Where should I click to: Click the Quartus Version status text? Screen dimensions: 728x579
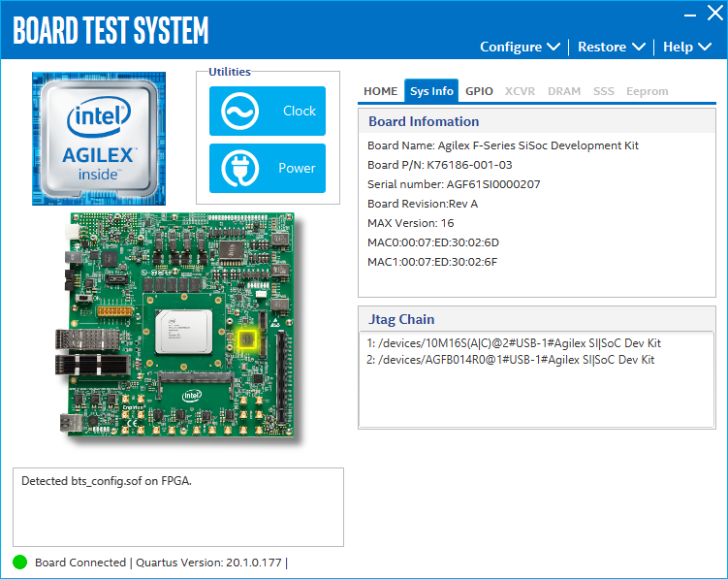(x=208, y=563)
